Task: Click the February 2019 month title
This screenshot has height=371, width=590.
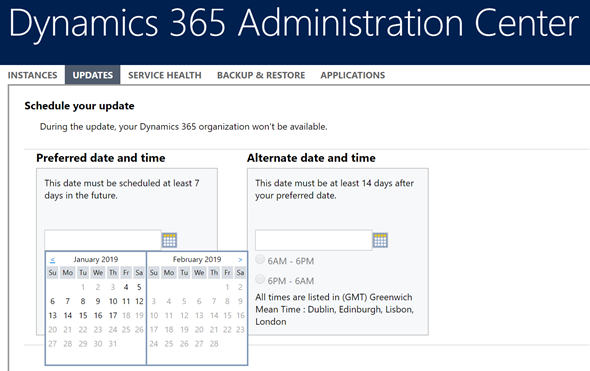Action: coord(197,259)
